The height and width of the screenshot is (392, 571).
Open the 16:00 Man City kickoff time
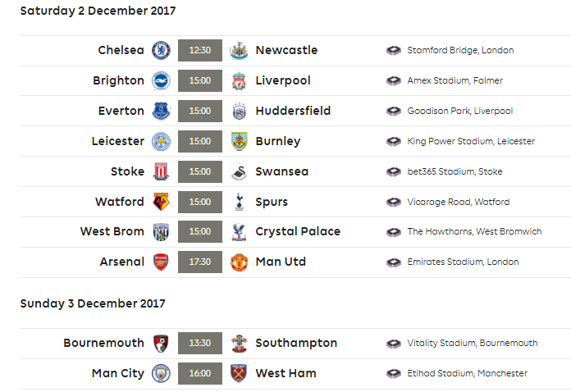coord(200,373)
